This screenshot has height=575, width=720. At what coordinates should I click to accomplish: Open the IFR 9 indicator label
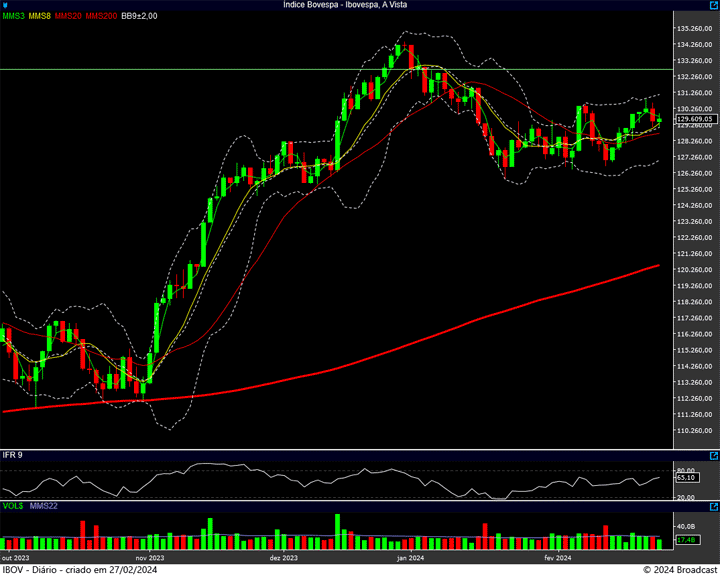(x=13, y=455)
